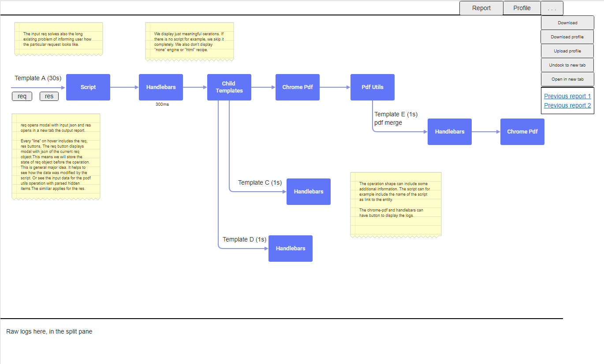Open Previous report 1 link

[567, 96]
